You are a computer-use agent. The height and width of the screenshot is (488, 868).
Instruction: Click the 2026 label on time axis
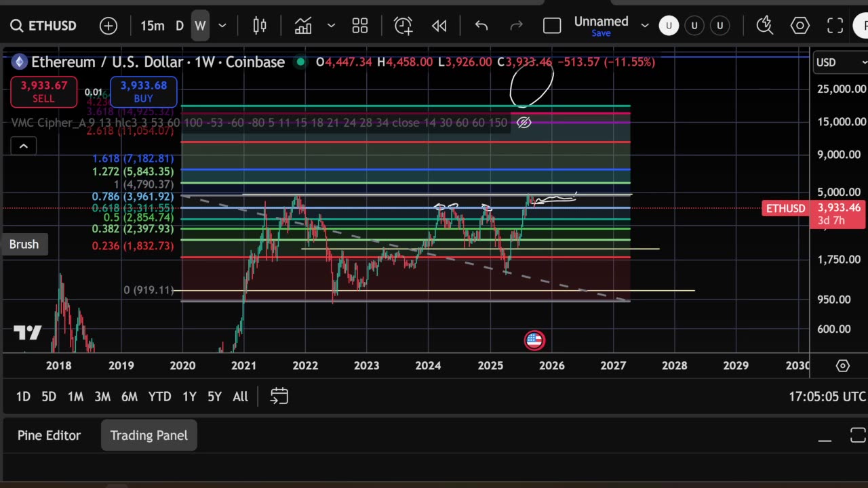pyautogui.click(x=552, y=365)
